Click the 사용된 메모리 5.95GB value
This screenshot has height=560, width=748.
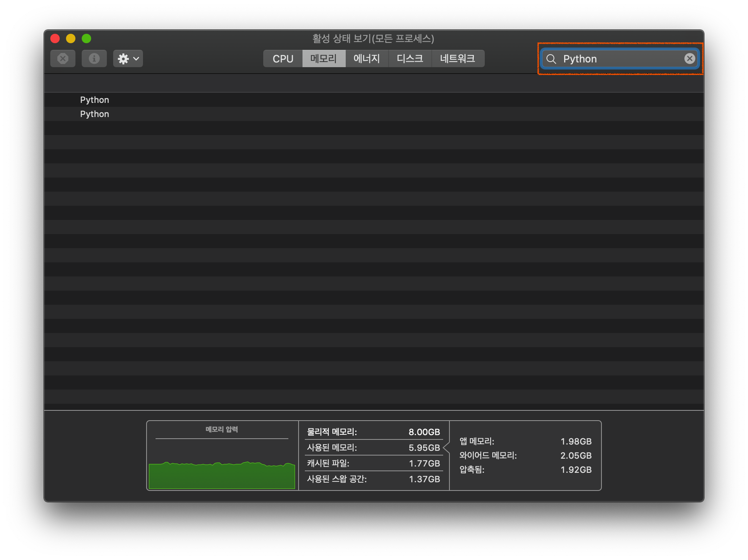click(424, 448)
